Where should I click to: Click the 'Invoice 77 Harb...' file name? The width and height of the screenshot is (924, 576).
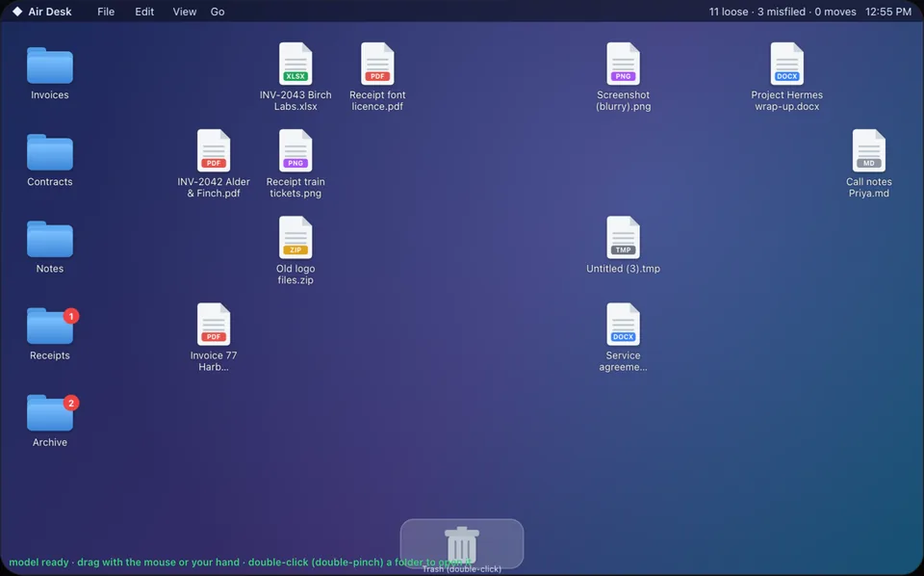tap(214, 361)
